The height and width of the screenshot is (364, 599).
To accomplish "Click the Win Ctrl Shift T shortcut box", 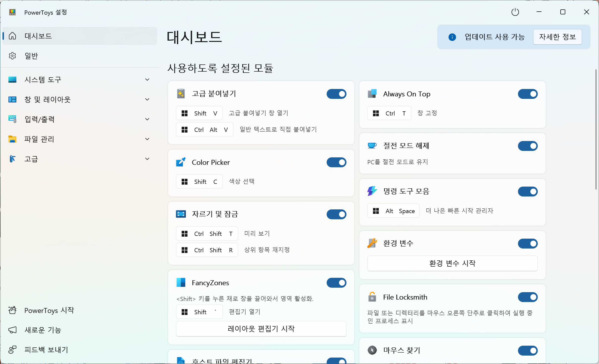I will click(x=207, y=234).
